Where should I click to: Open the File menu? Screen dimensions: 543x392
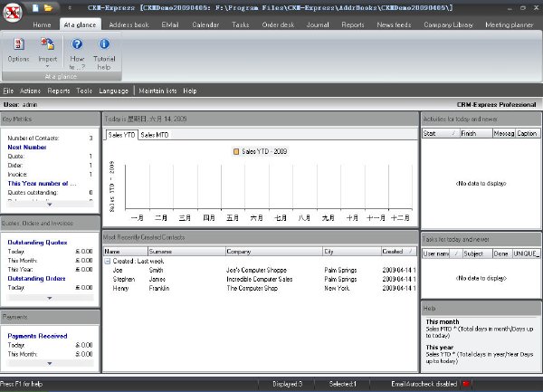(x=8, y=91)
